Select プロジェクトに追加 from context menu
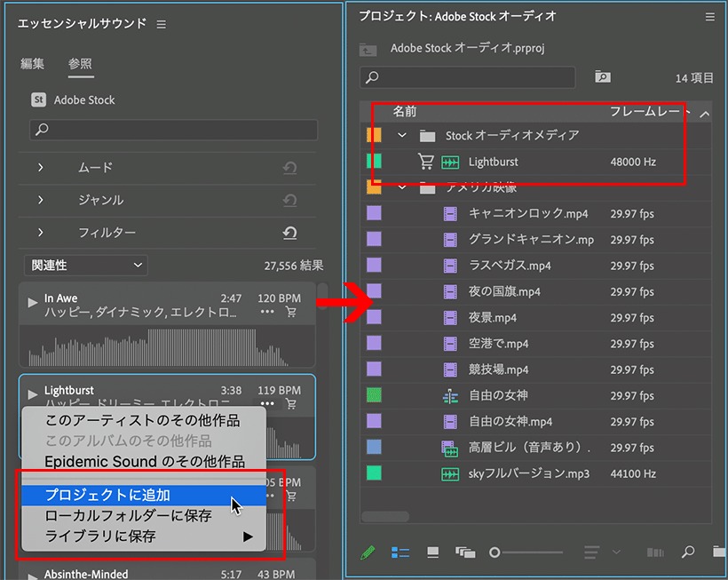728x580 pixels. (144, 495)
